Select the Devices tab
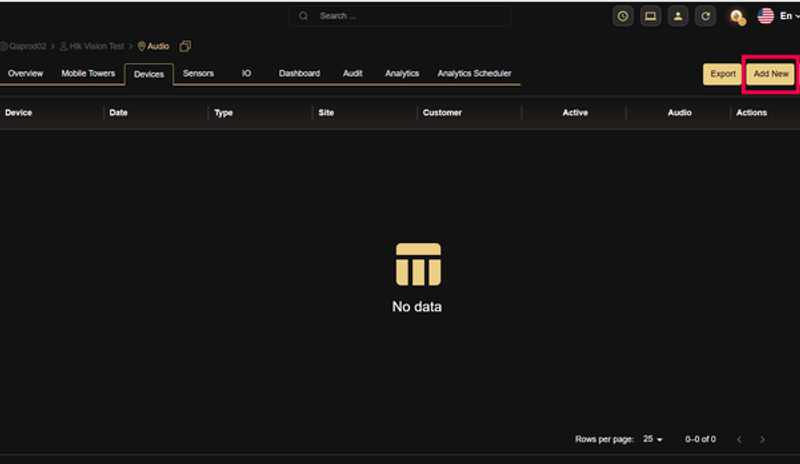The width and height of the screenshot is (800, 464). [149, 75]
